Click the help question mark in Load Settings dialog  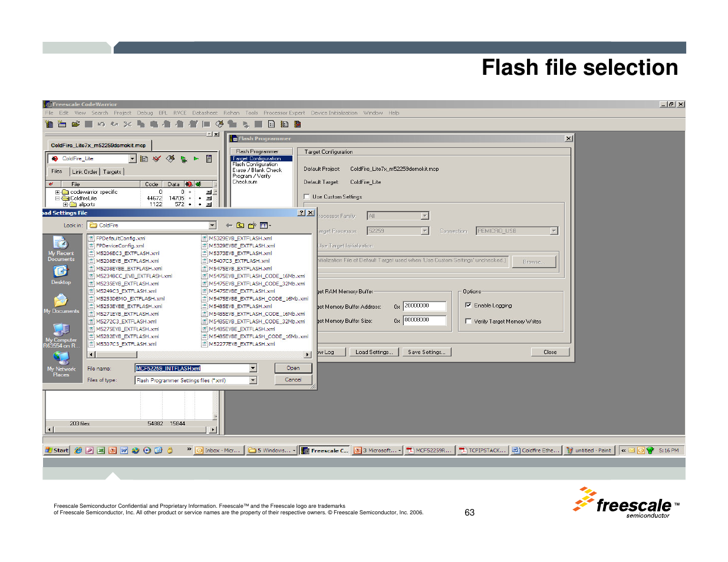tap(301, 213)
